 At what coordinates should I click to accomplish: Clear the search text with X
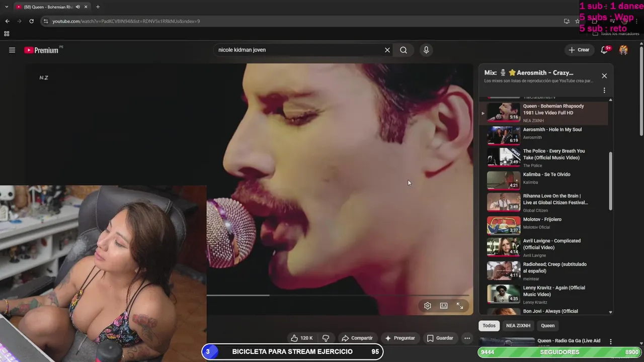coord(387,50)
